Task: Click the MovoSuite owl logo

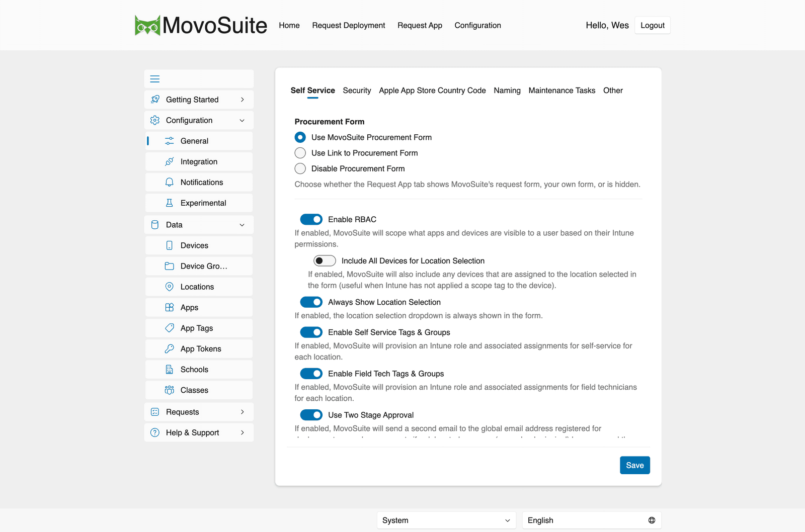Action: pyautogui.click(x=147, y=25)
